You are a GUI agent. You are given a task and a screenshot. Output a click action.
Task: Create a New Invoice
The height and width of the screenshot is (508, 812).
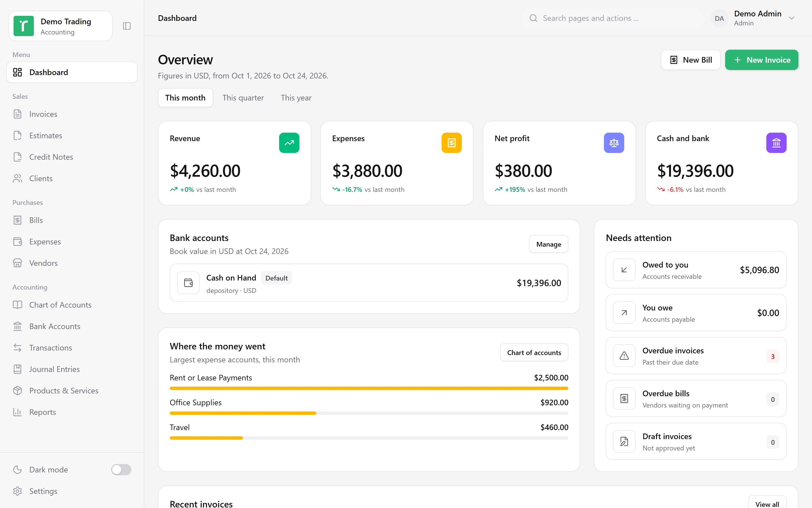(x=761, y=60)
